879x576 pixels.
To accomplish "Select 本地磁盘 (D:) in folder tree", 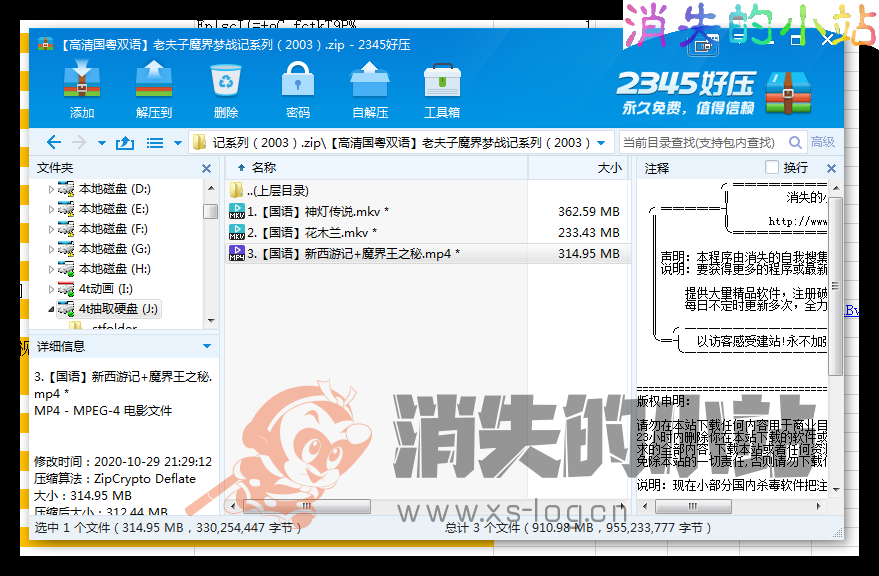I will (114, 189).
